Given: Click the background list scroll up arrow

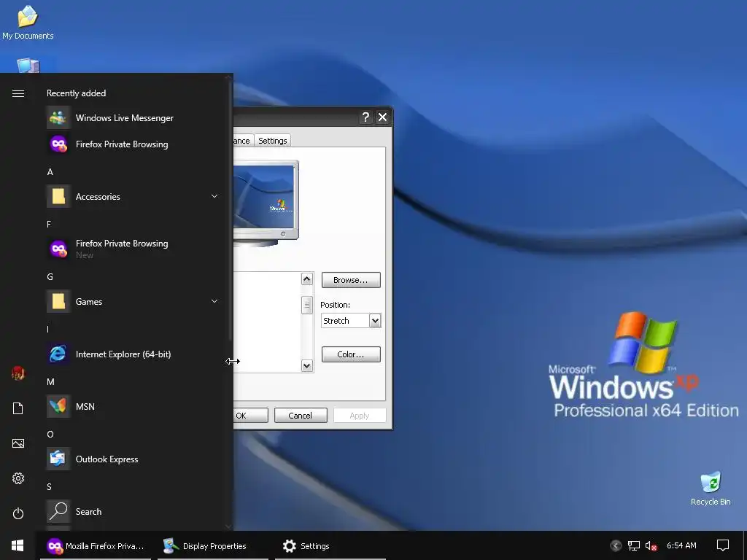Looking at the screenshot, I should [307, 279].
